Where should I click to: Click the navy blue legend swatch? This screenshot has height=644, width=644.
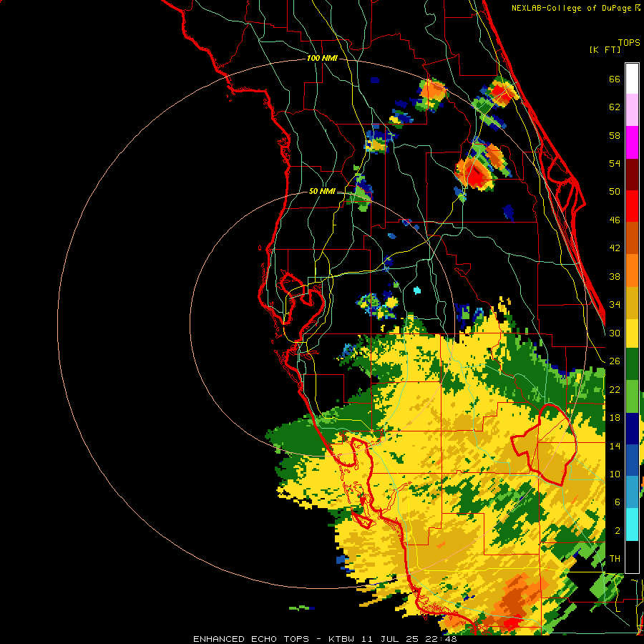(x=632, y=429)
